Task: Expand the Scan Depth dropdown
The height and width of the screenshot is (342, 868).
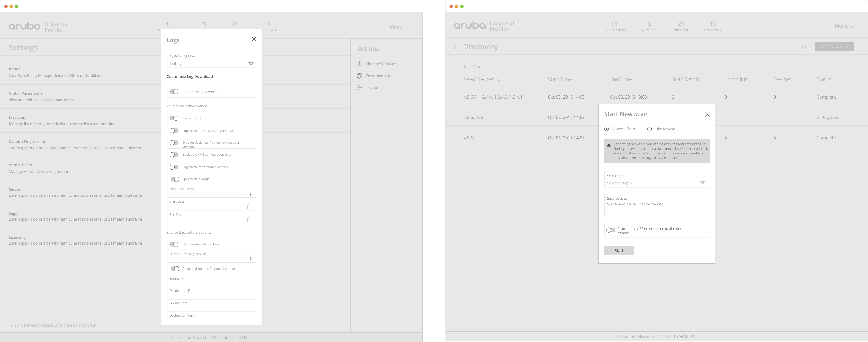Action: [x=702, y=183]
